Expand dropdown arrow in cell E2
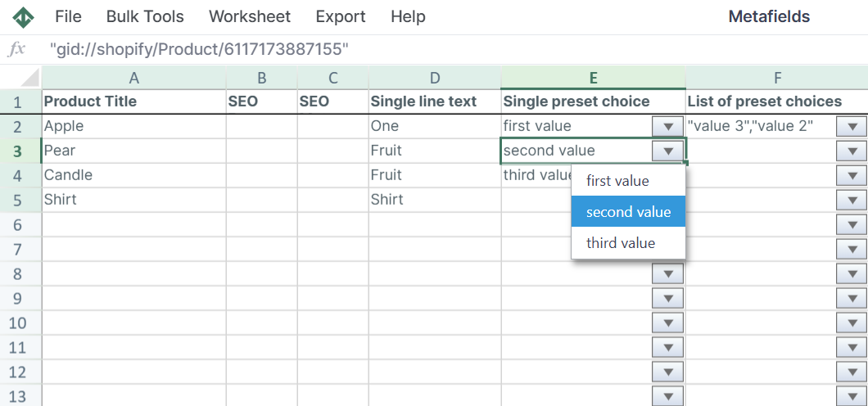The height and width of the screenshot is (406, 868). [x=668, y=127]
